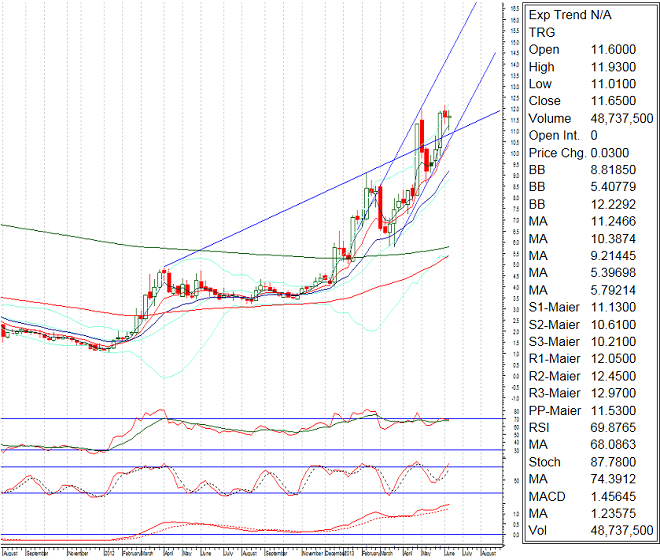Click the High price 11.9300 row
The height and width of the screenshot is (560, 660).
[x=590, y=66]
